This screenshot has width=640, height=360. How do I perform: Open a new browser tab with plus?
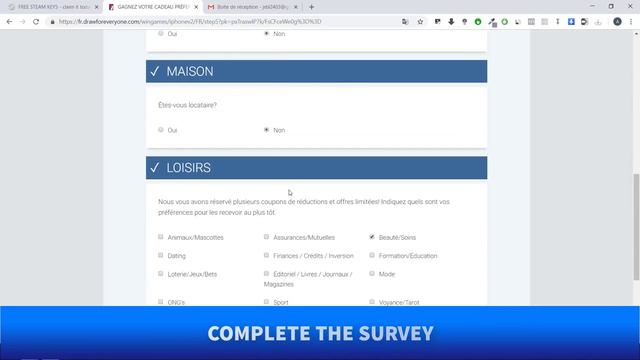click(x=311, y=7)
